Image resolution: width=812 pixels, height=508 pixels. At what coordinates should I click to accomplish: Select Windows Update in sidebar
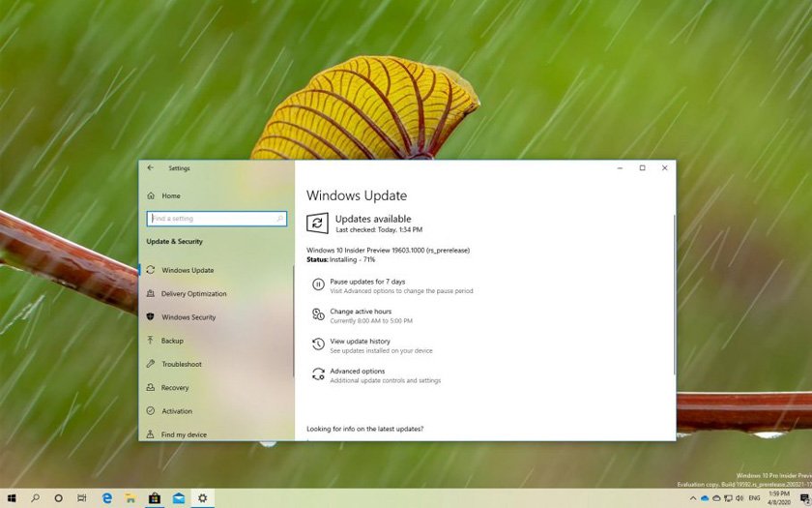(188, 270)
